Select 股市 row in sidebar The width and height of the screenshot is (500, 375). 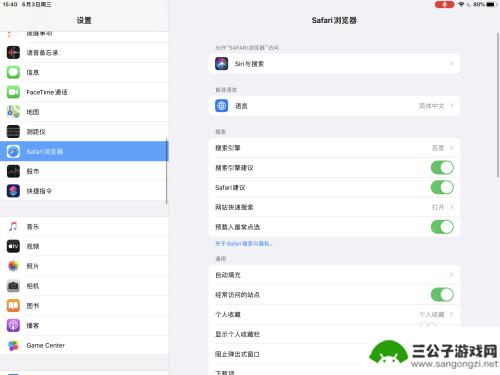[x=84, y=171]
